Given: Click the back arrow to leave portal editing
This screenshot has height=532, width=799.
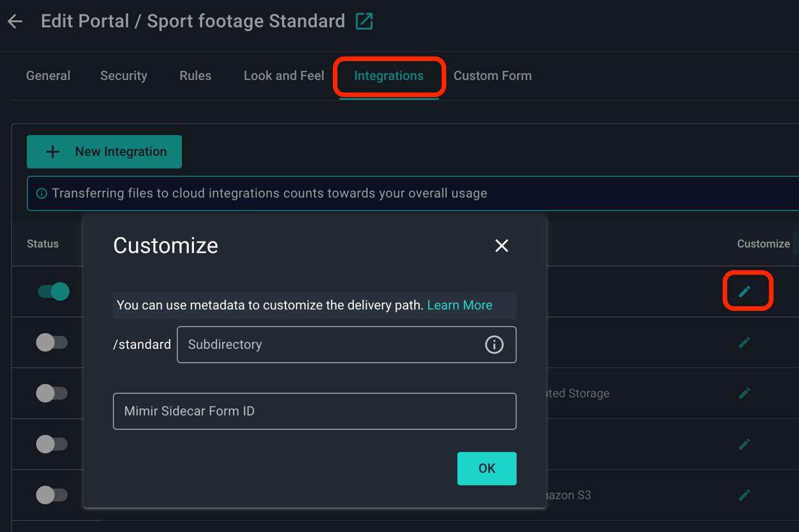Looking at the screenshot, I should pos(14,21).
